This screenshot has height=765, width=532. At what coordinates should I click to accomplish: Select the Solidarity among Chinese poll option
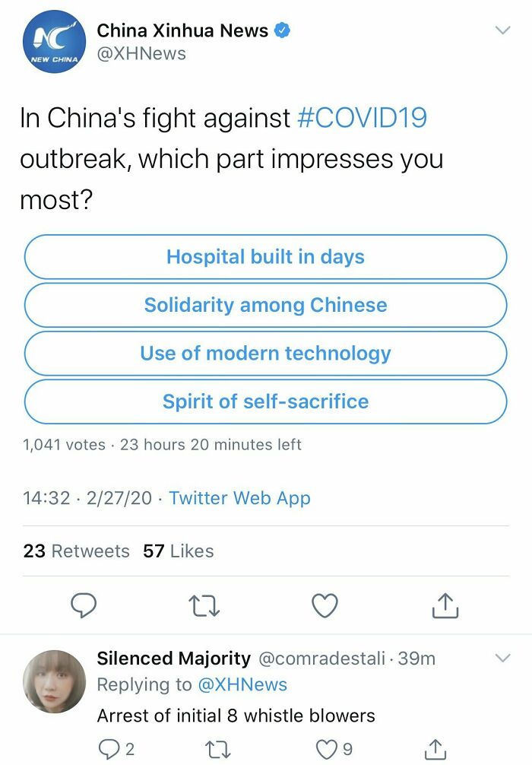click(x=265, y=305)
